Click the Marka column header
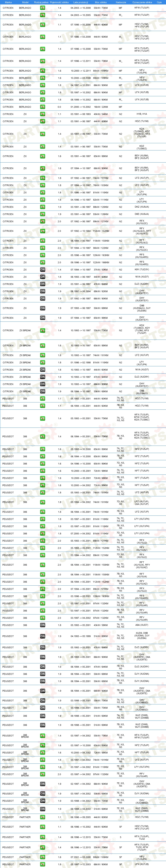The height and width of the screenshot is (868, 166). 8,2
